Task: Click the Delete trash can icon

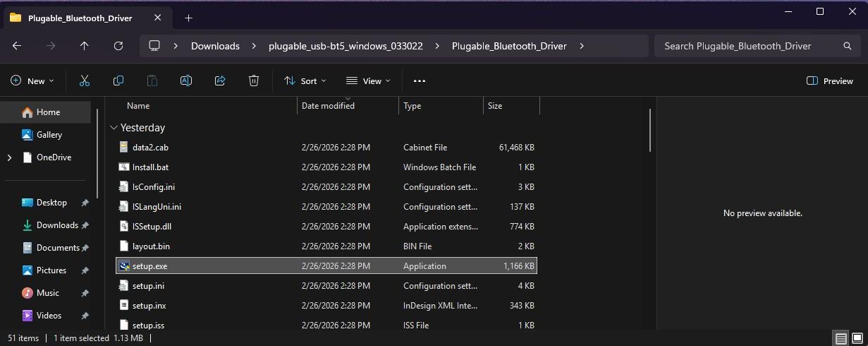Action: (254, 81)
